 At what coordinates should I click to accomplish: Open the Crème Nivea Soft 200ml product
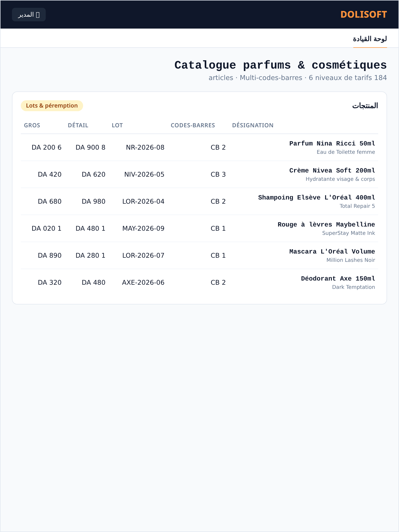tap(332, 171)
